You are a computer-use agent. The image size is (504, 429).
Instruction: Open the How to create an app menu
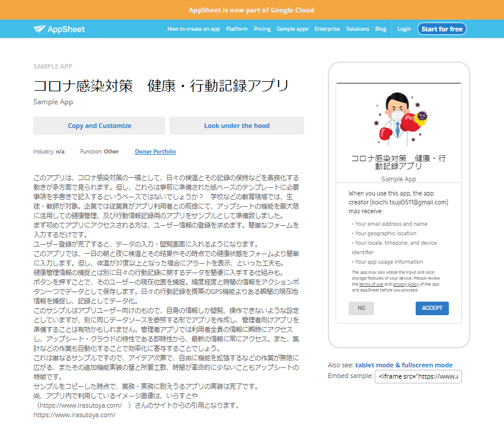193,29
